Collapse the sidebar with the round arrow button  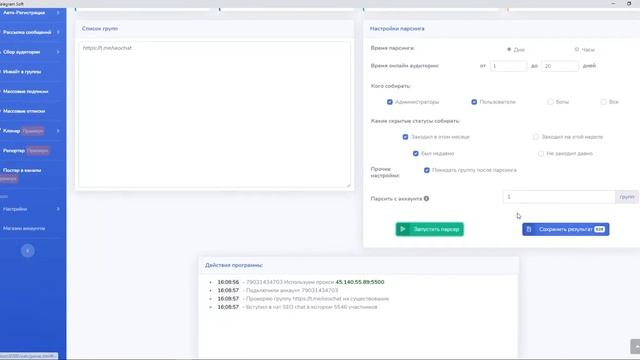point(28,251)
